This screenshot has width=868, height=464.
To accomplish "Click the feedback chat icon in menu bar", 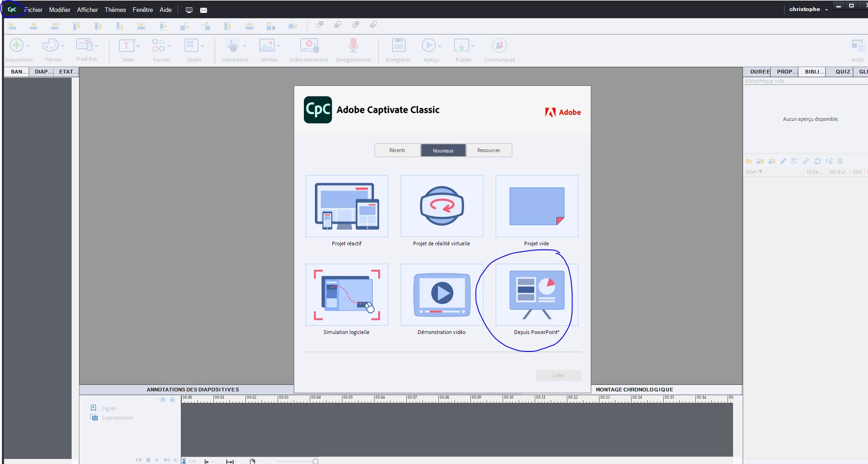I will (189, 10).
